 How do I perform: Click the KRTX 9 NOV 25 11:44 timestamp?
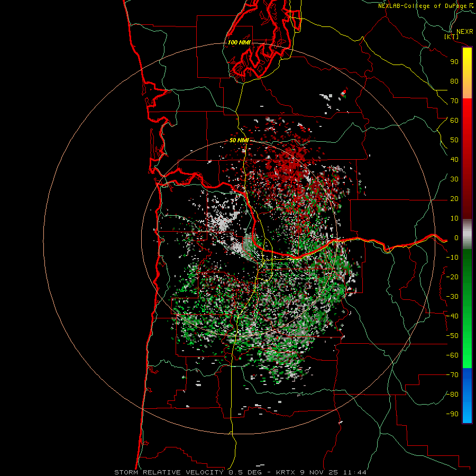coord(321,472)
